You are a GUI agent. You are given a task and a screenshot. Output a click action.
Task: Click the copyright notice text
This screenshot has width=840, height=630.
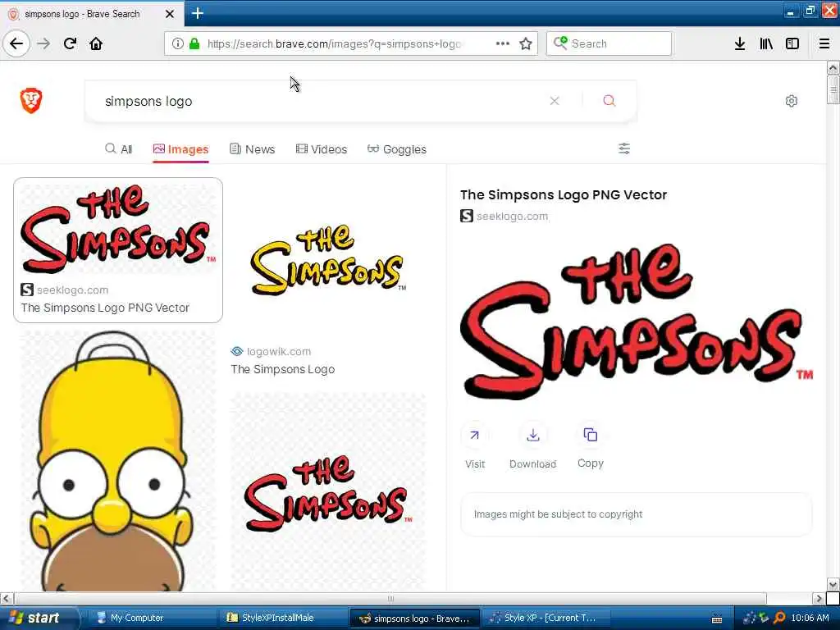(x=558, y=514)
